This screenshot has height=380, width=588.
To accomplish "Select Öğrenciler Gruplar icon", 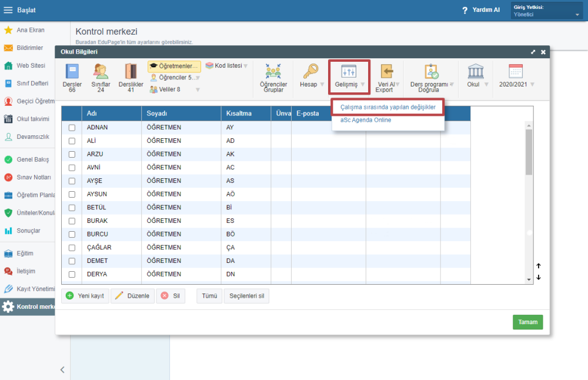I will click(x=273, y=72).
